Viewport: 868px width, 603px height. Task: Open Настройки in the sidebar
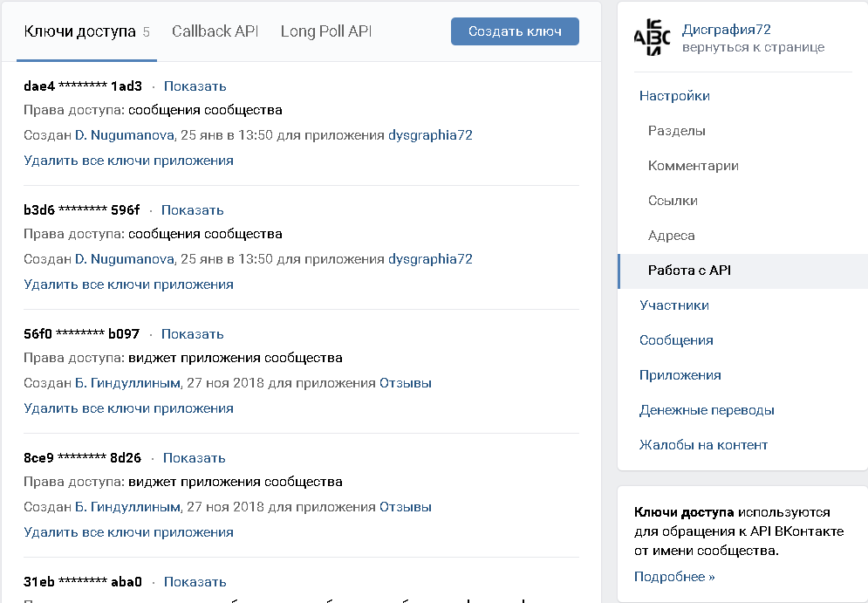(674, 96)
